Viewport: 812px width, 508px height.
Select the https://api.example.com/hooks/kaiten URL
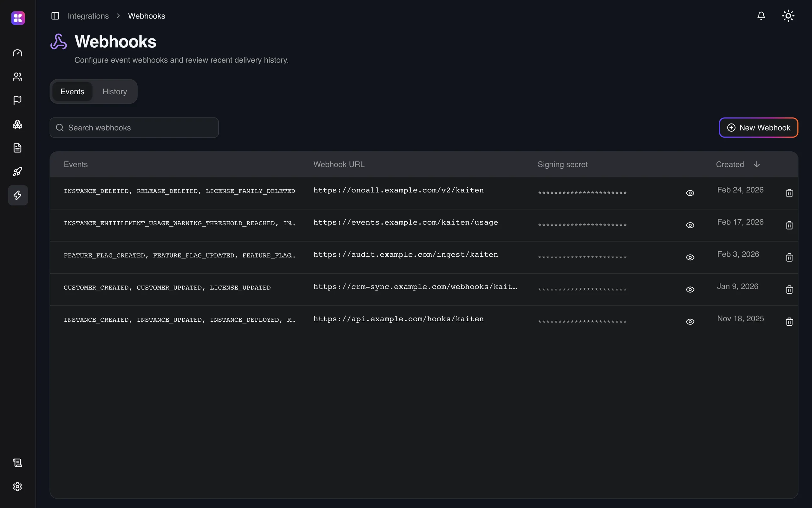coord(399,319)
